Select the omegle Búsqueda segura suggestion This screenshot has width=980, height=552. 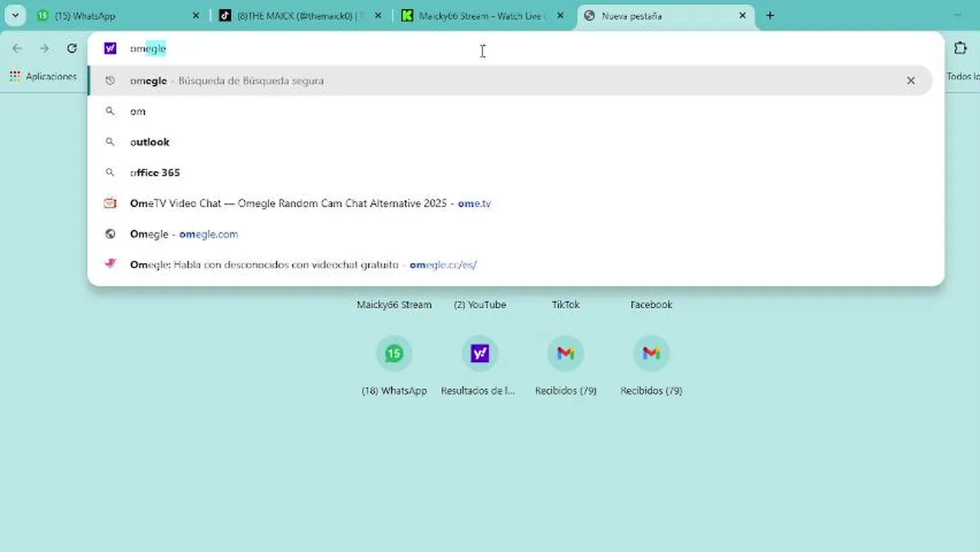tap(510, 80)
